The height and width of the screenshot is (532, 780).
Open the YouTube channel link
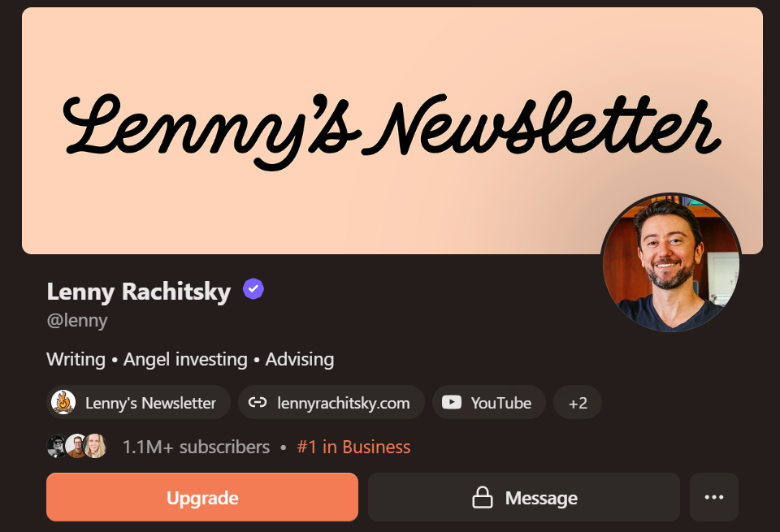point(488,402)
